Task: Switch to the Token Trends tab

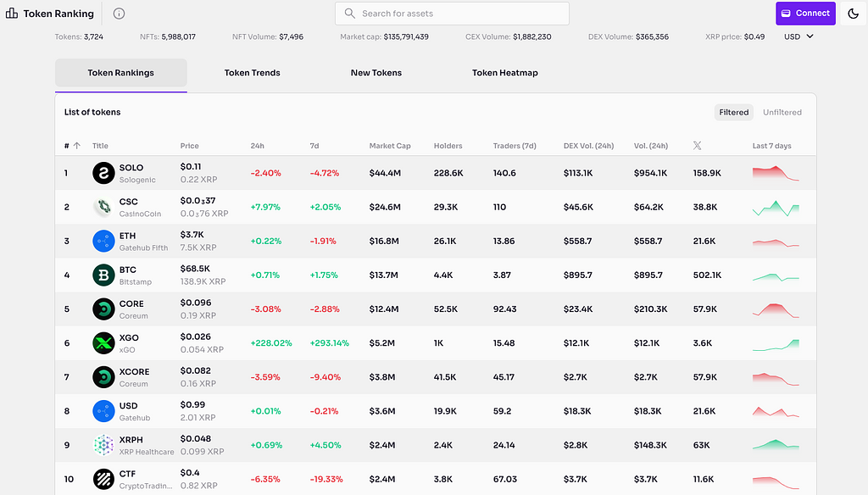Action: click(x=252, y=73)
